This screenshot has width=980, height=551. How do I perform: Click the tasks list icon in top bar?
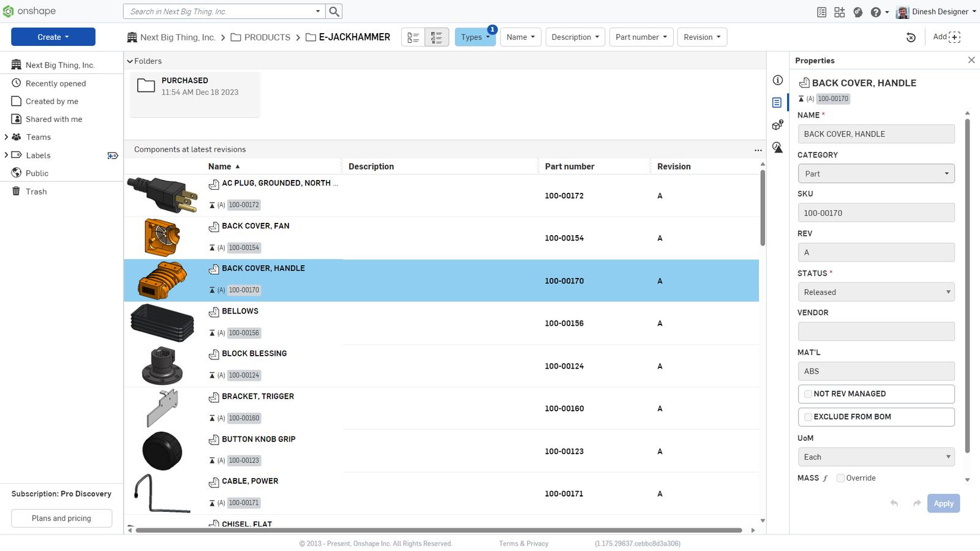pyautogui.click(x=821, y=11)
